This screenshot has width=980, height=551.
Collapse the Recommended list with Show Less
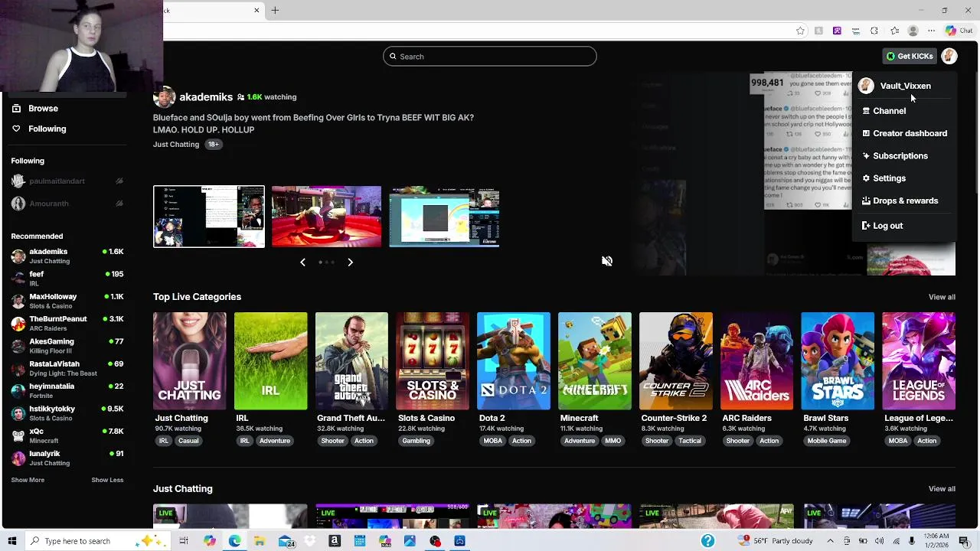[x=107, y=480]
